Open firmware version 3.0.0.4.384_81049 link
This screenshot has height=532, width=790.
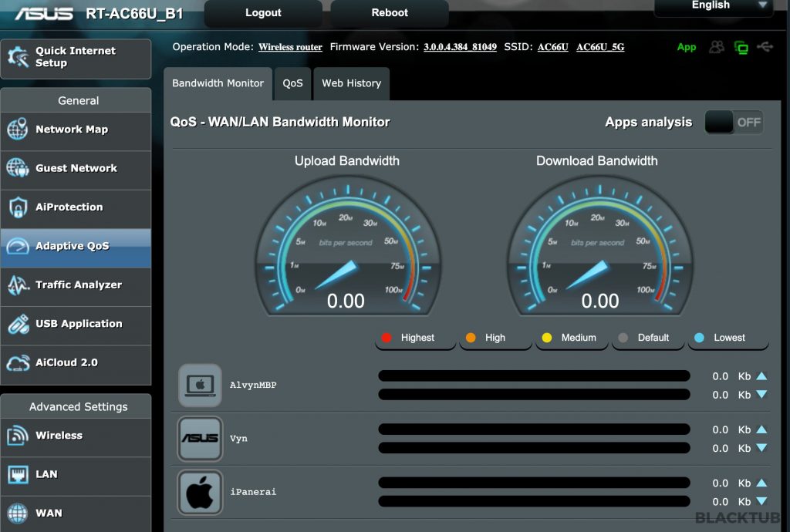[x=460, y=47]
